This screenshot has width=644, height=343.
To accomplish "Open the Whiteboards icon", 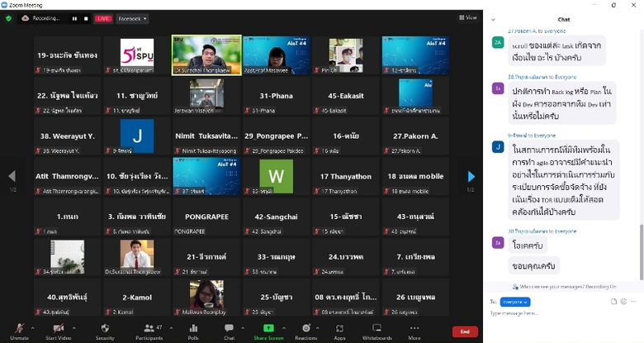I will (377, 328).
